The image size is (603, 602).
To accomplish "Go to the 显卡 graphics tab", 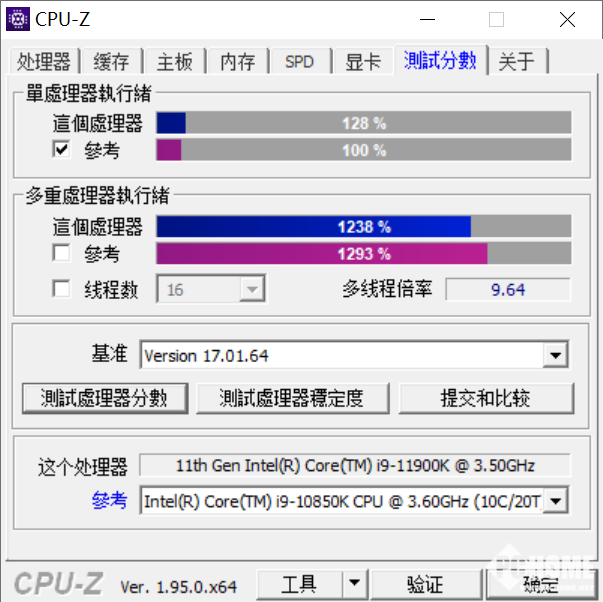I will [x=363, y=62].
